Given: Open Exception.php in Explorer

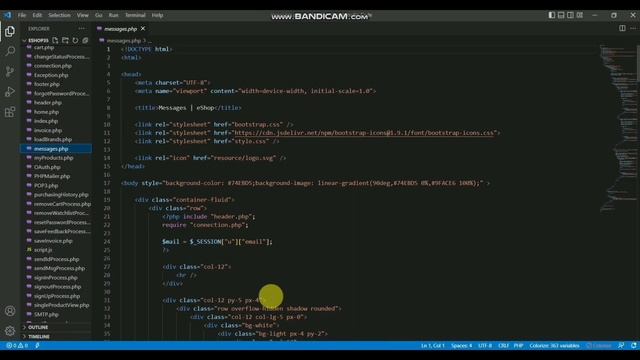Looking at the screenshot, I should [51, 75].
